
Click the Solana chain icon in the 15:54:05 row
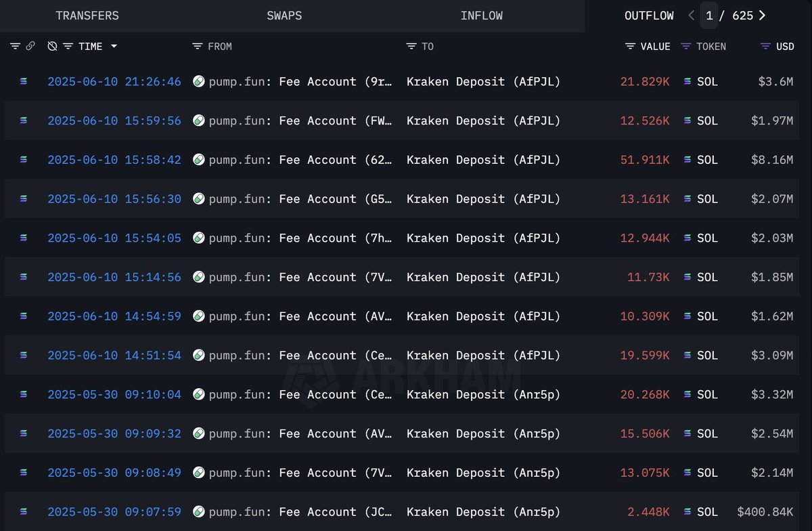click(24, 238)
